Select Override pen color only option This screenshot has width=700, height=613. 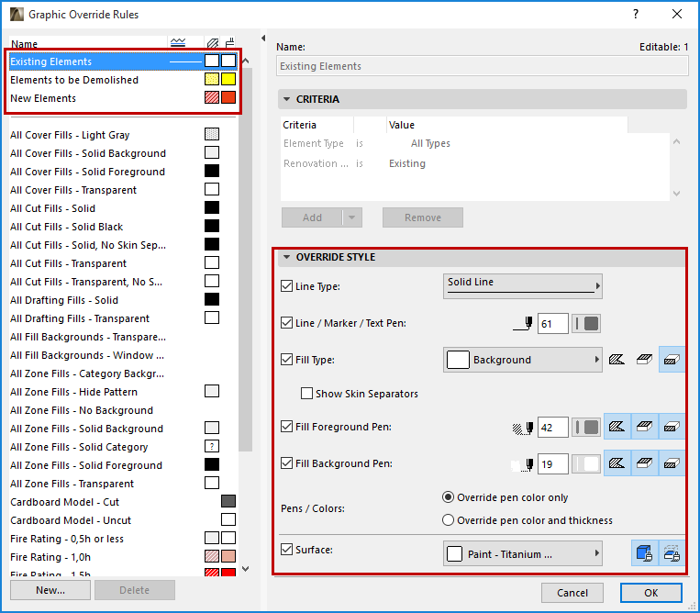click(x=448, y=497)
